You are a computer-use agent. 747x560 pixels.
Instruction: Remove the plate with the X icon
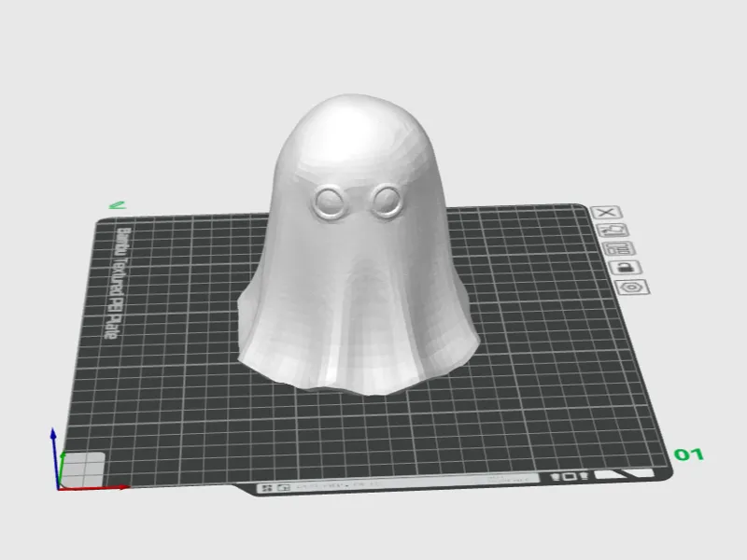click(606, 213)
